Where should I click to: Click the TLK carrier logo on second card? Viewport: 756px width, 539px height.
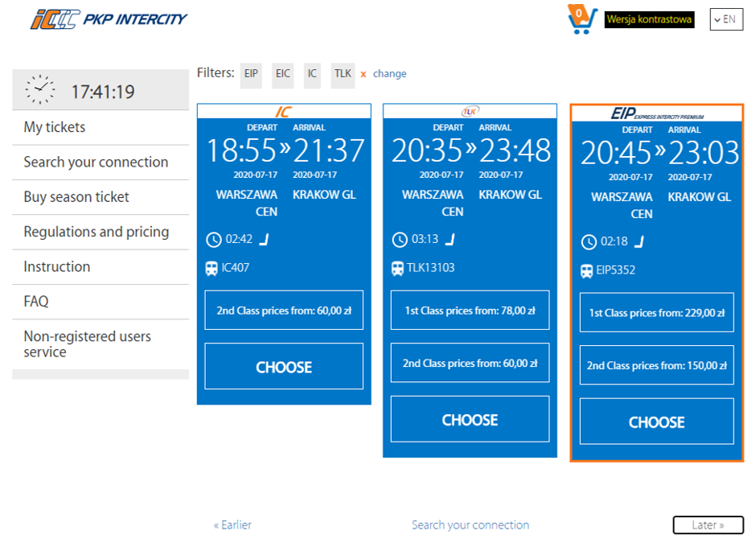(x=470, y=111)
